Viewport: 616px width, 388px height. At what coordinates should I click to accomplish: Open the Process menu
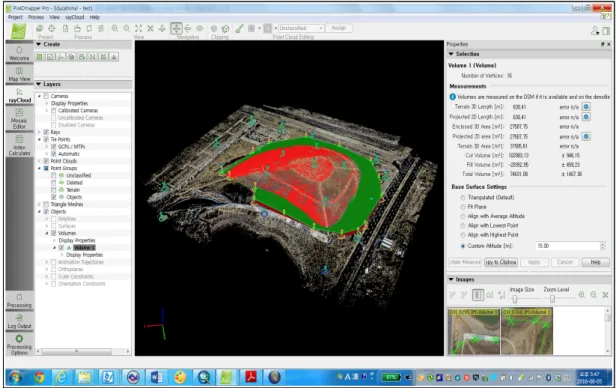36,17
